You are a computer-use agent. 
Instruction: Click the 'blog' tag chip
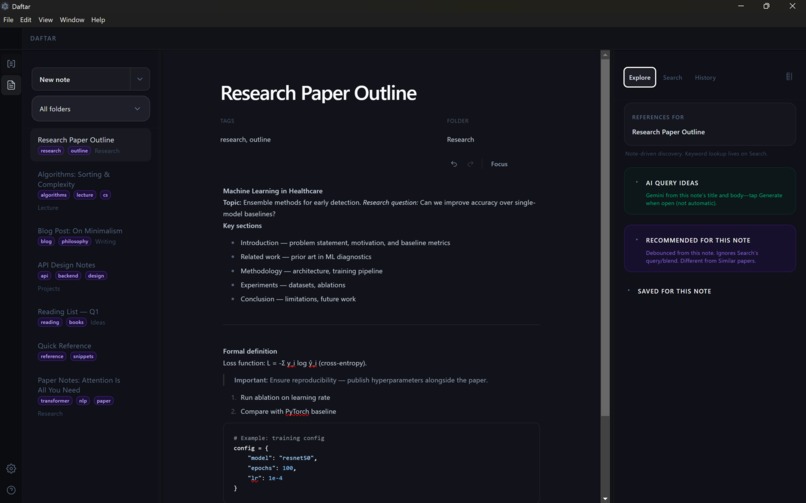(46, 241)
